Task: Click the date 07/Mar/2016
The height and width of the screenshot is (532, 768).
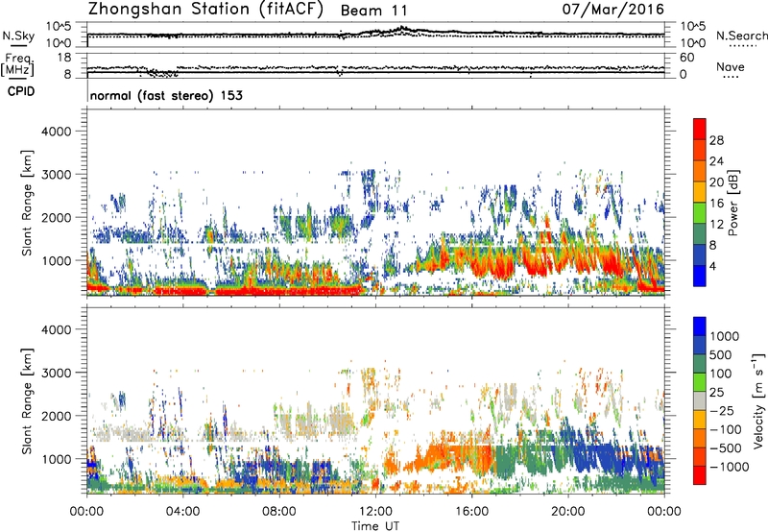Action: [x=612, y=10]
